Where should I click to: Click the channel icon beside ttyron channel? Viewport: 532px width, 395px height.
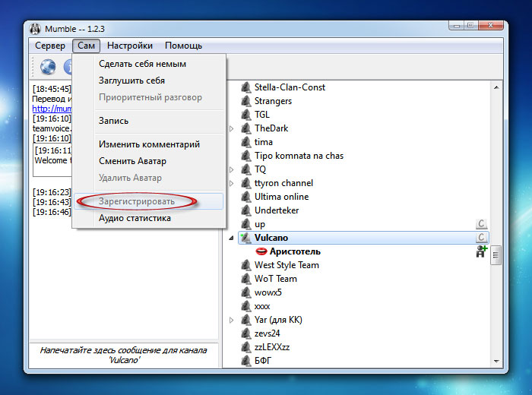click(246, 183)
